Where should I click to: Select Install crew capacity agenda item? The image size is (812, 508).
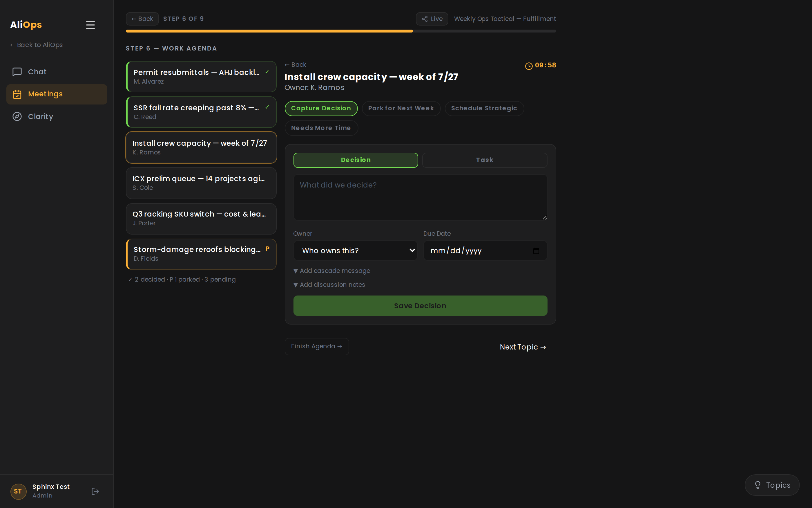[x=201, y=147]
